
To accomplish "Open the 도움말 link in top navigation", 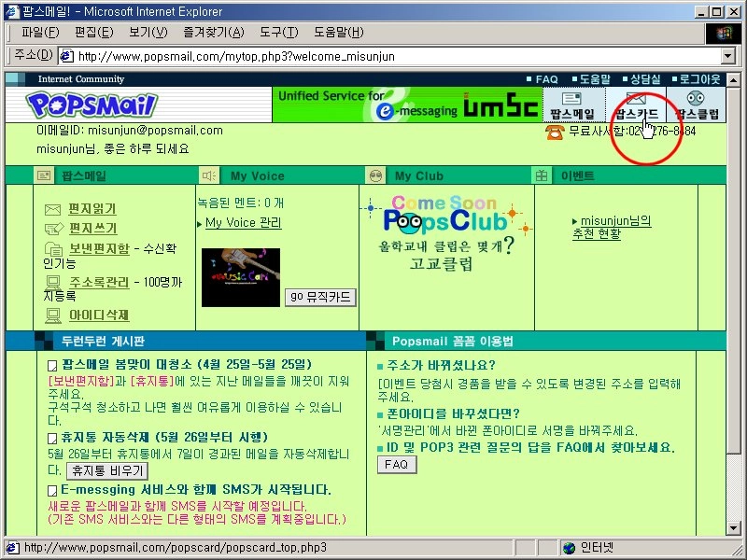I will pos(595,79).
